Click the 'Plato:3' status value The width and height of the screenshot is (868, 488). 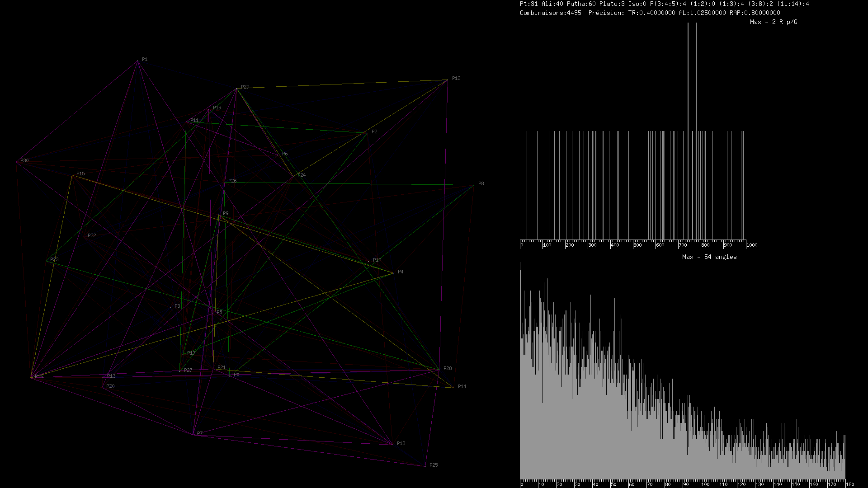click(x=612, y=4)
